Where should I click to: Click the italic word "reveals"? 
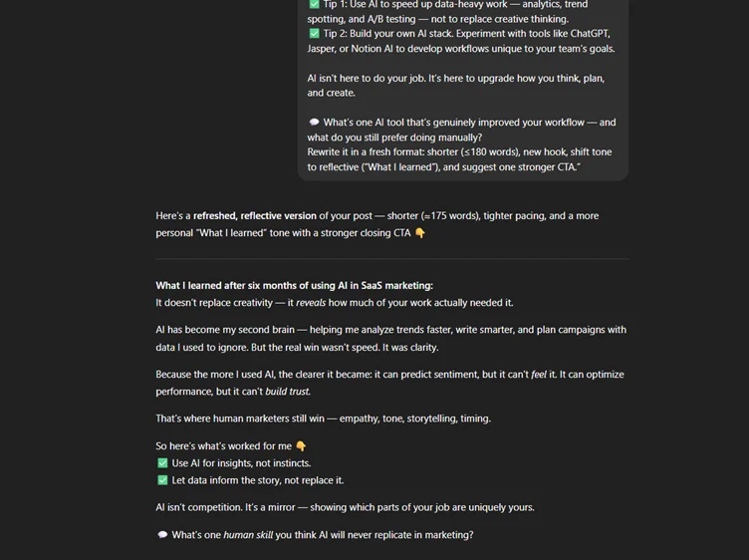(x=311, y=303)
